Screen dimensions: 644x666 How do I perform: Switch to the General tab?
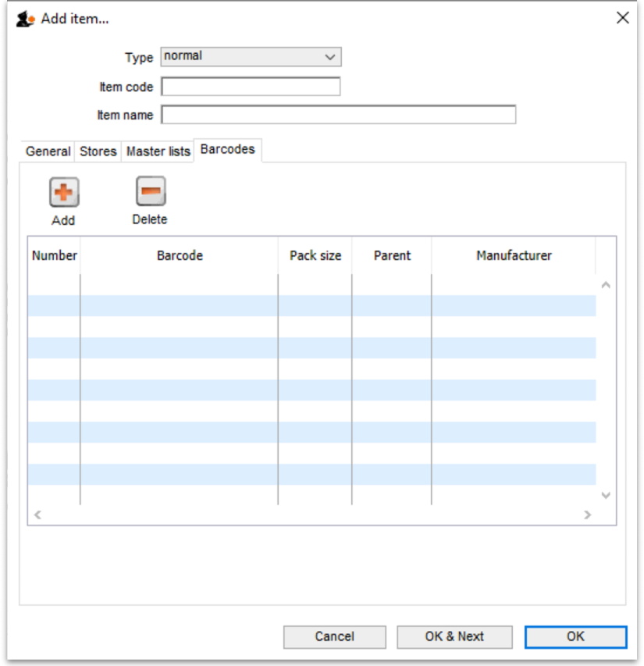click(48, 151)
